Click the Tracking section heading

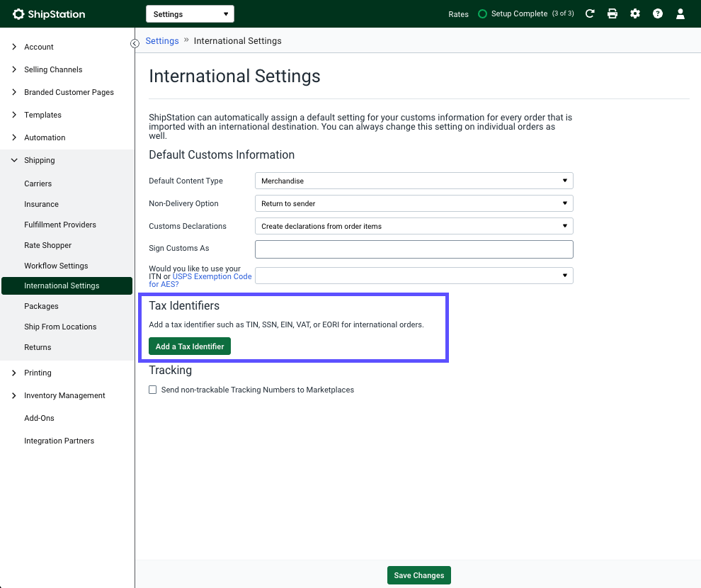pos(171,371)
